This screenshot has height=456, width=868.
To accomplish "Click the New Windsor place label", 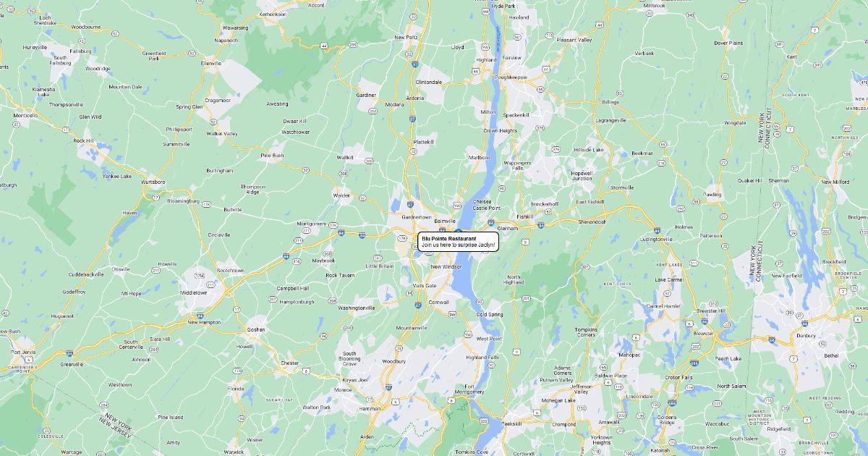I will [446, 266].
